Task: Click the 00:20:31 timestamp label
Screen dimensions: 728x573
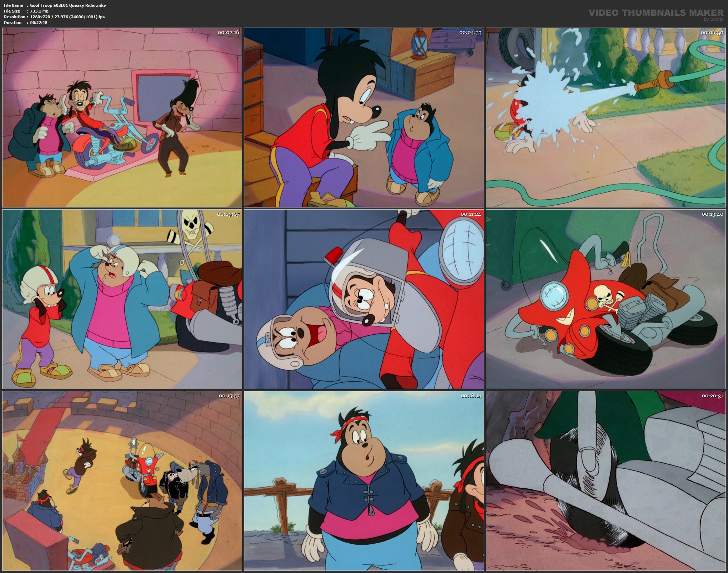Action: 712,396
